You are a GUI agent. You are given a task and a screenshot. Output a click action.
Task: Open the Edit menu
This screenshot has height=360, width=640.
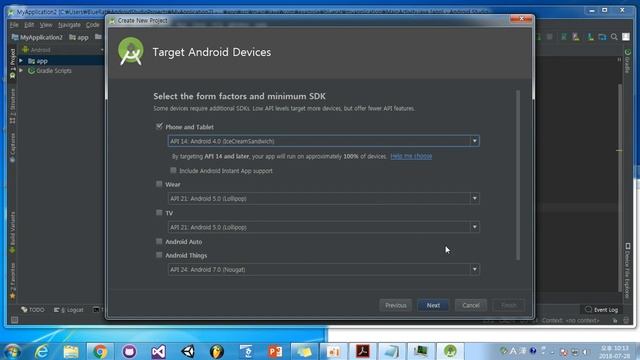(x=29, y=25)
